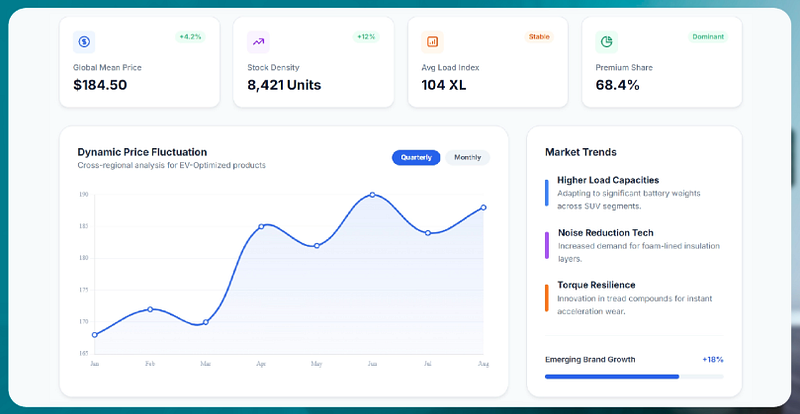Click the May data point on the chart
This screenshot has width=800, height=414.
pyautogui.click(x=316, y=246)
